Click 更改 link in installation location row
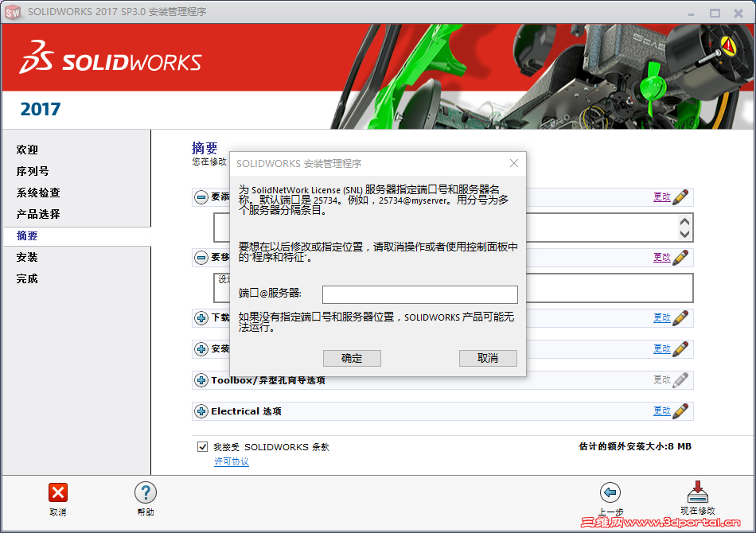Viewport: 756px width, 533px height. pyautogui.click(x=662, y=348)
